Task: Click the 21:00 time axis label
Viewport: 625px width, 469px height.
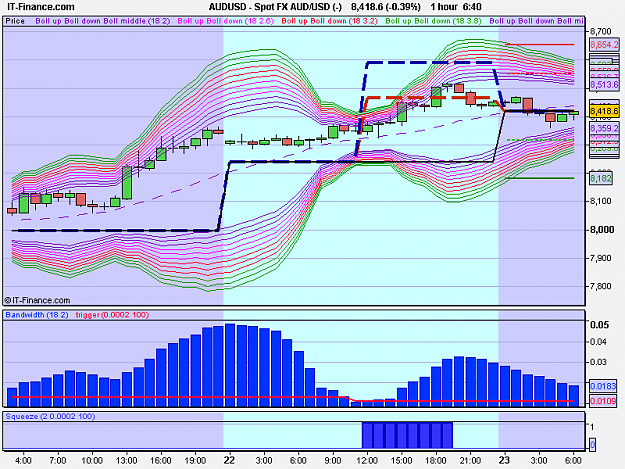Action: click(x=470, y=461)
